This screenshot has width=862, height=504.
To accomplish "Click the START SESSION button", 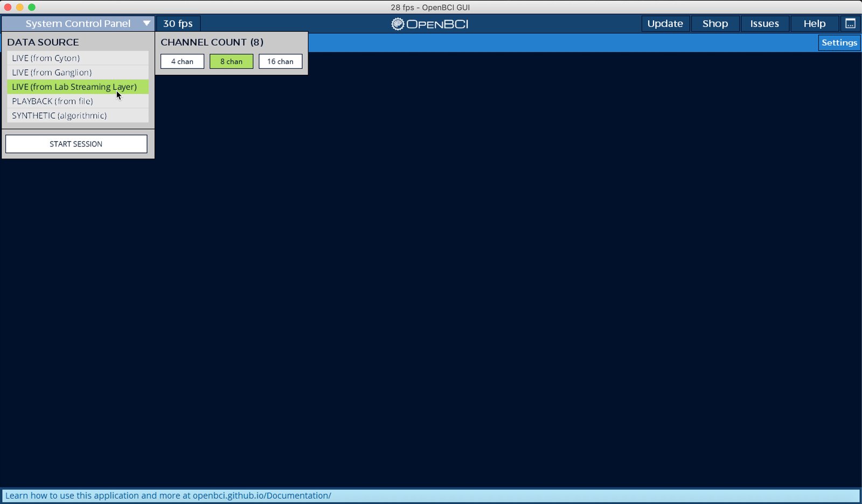I will tap(76, 144).
